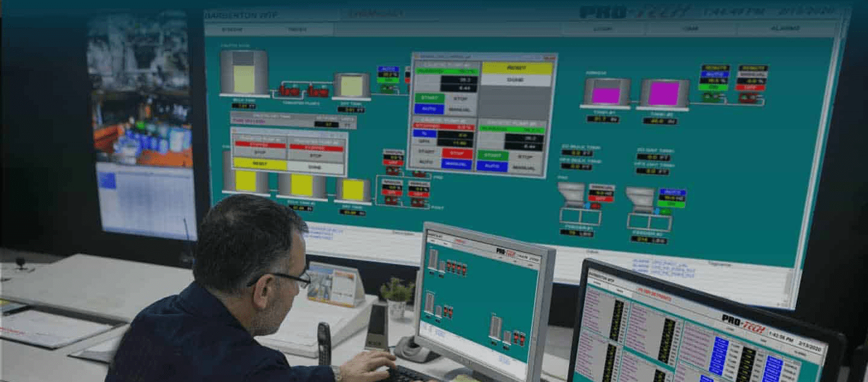Switch the bottom-left pump panel to blue MANUAL

coord(458,163)
